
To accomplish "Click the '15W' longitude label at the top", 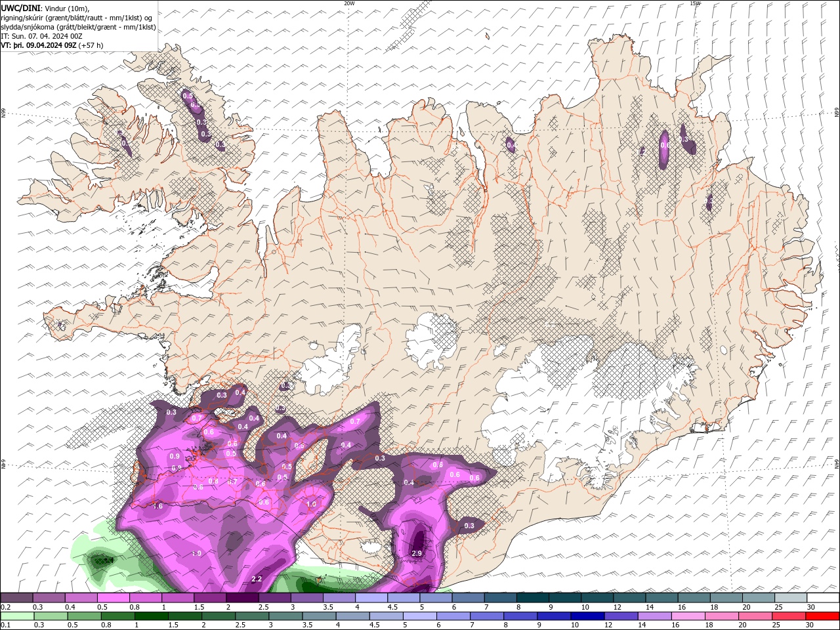I will pos(695,3).
